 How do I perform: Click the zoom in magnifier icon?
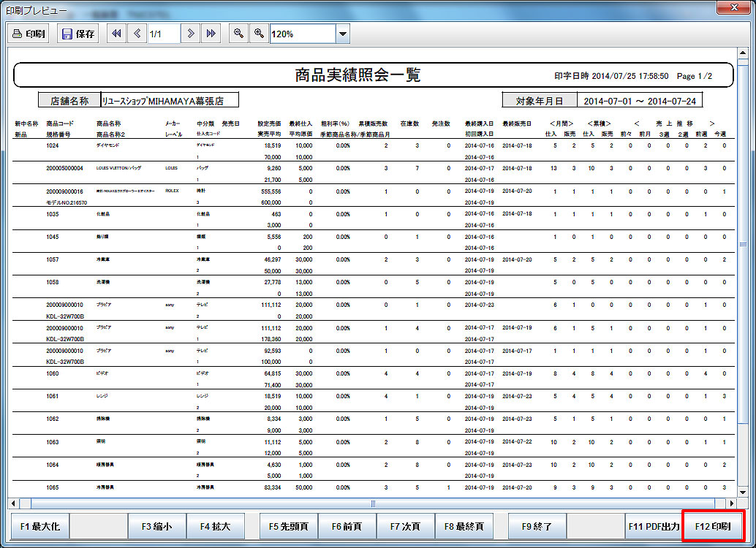click(x=258, y=34)
